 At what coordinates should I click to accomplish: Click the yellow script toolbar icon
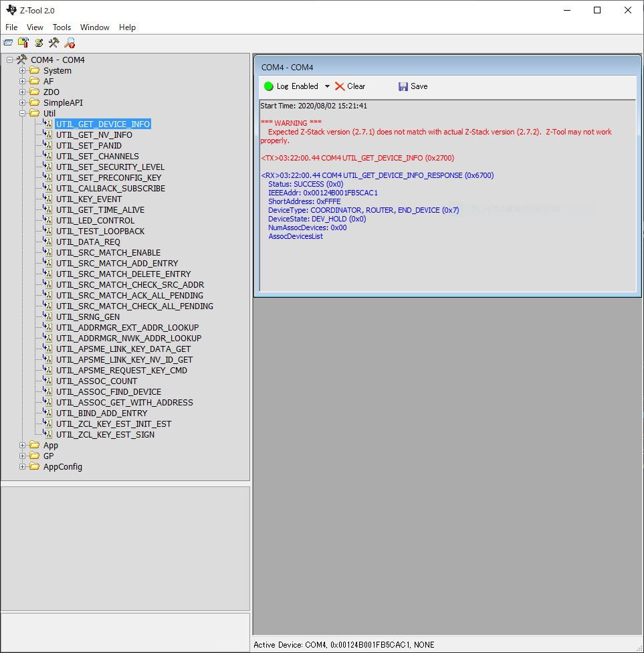tap(39, 42)
